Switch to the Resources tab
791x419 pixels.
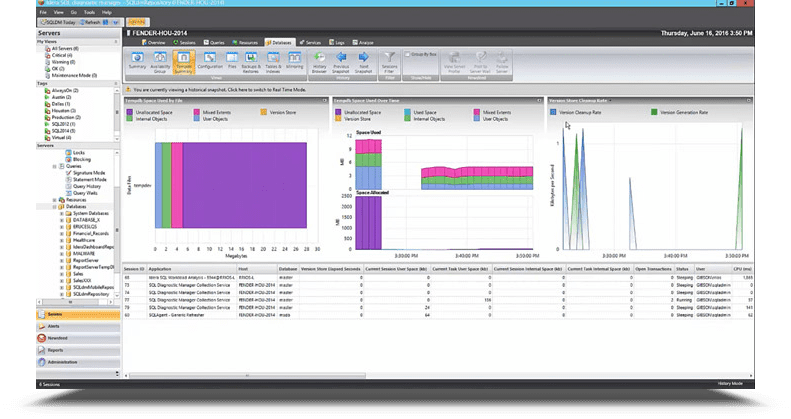(245, 42)
